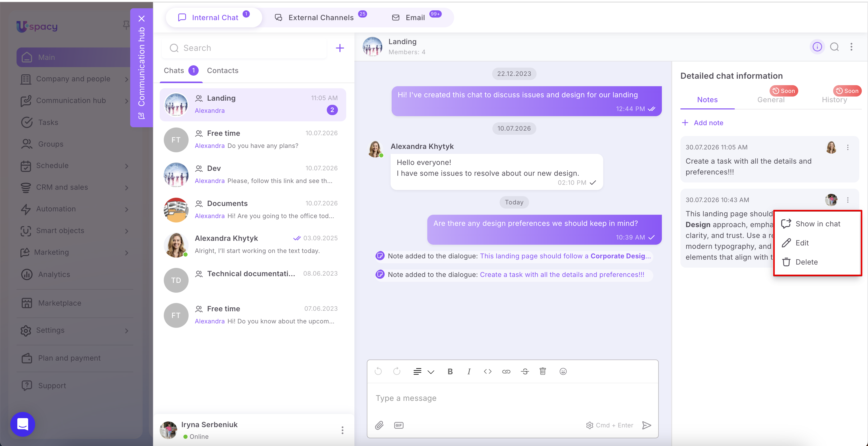Open Support in the sidebar
Viewport: 868px width, 446px height.
click(x=52, y=385)
